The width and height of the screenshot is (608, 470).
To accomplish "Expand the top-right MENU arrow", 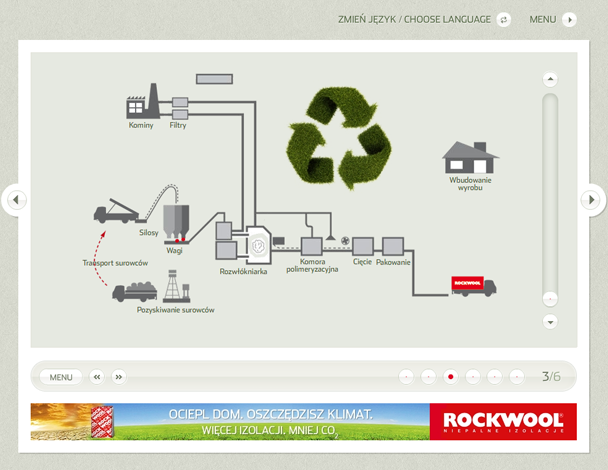I will click(x=569, y=19).
